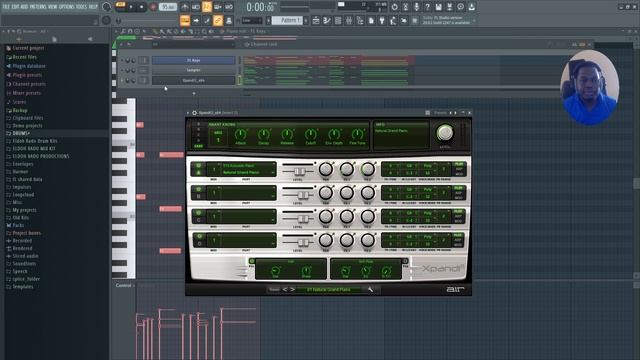
Task: Open the mixer view icon
Action: pos(349,20)
